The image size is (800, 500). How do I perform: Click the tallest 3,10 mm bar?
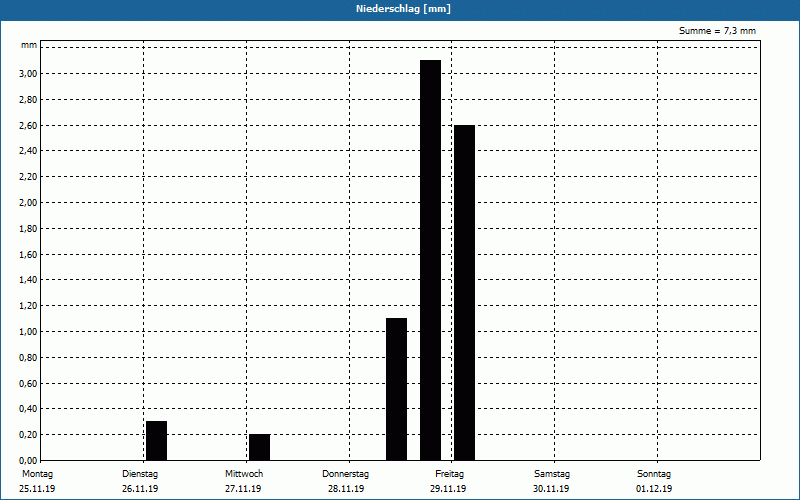coord(431,260)
